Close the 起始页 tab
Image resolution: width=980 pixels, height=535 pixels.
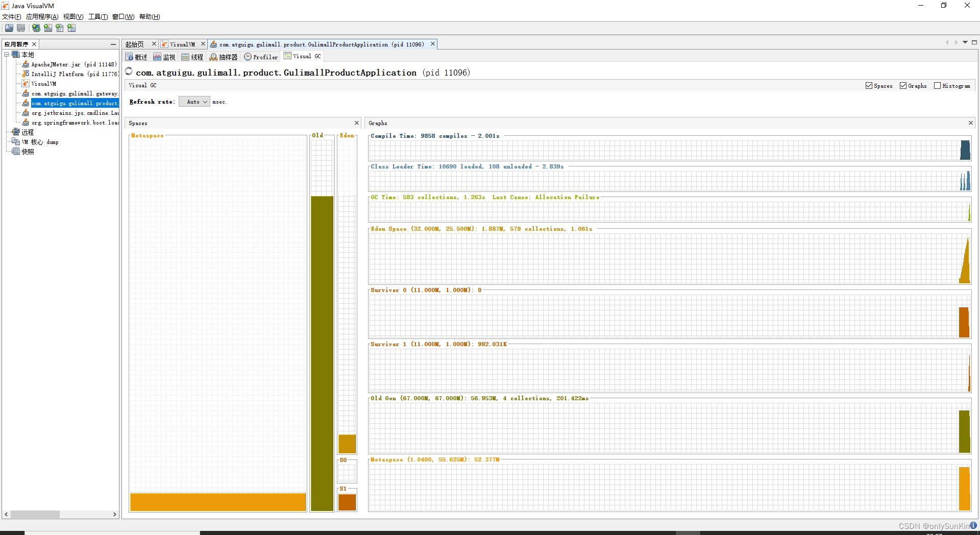point(154,44)
